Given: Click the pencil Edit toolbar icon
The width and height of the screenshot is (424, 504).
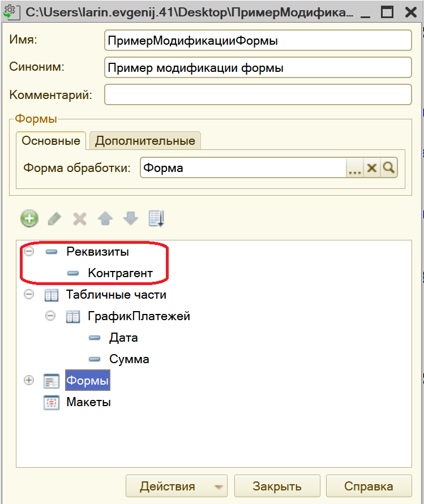Looking at the screenshot, I should click(54, 219).
